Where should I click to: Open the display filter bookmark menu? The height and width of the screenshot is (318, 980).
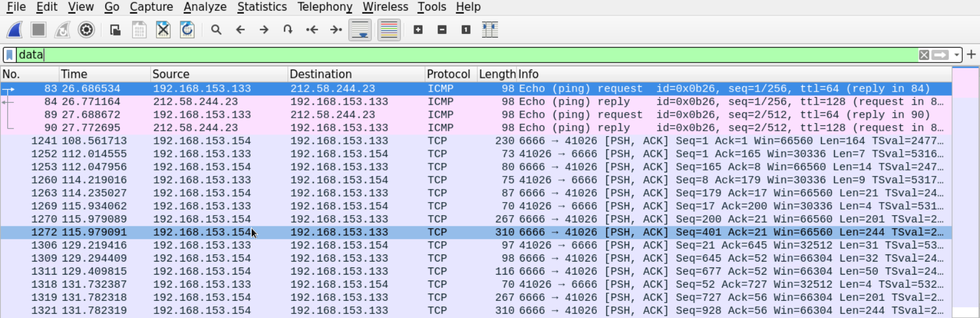[10, 55]
